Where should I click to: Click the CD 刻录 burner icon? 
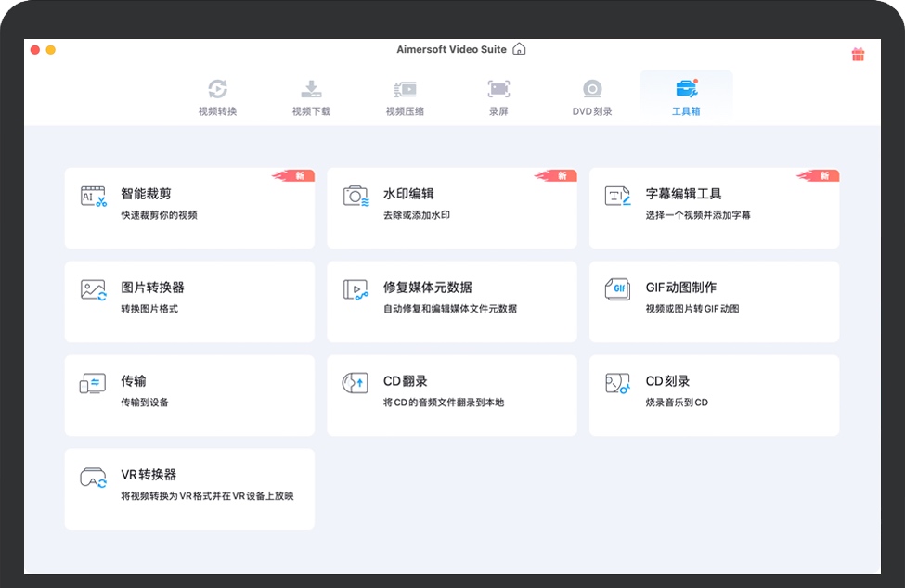point(617,383)
